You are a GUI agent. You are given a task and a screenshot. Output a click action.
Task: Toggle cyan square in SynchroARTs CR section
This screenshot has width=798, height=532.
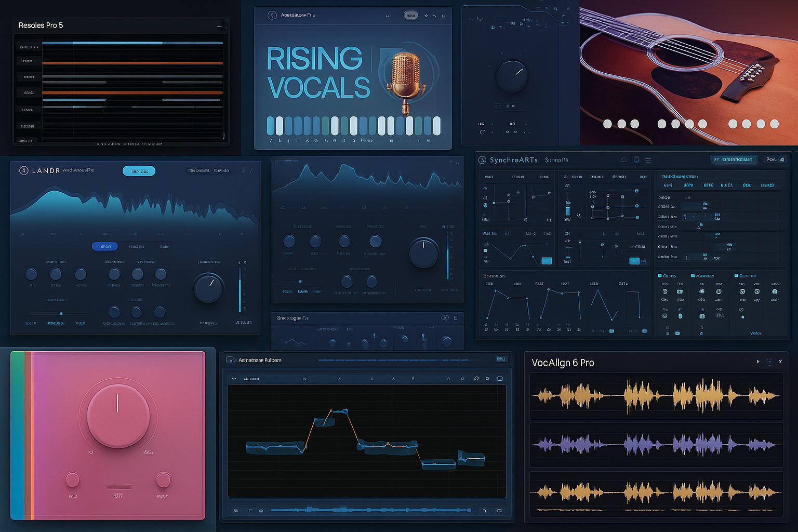click(x=634, y=261)
